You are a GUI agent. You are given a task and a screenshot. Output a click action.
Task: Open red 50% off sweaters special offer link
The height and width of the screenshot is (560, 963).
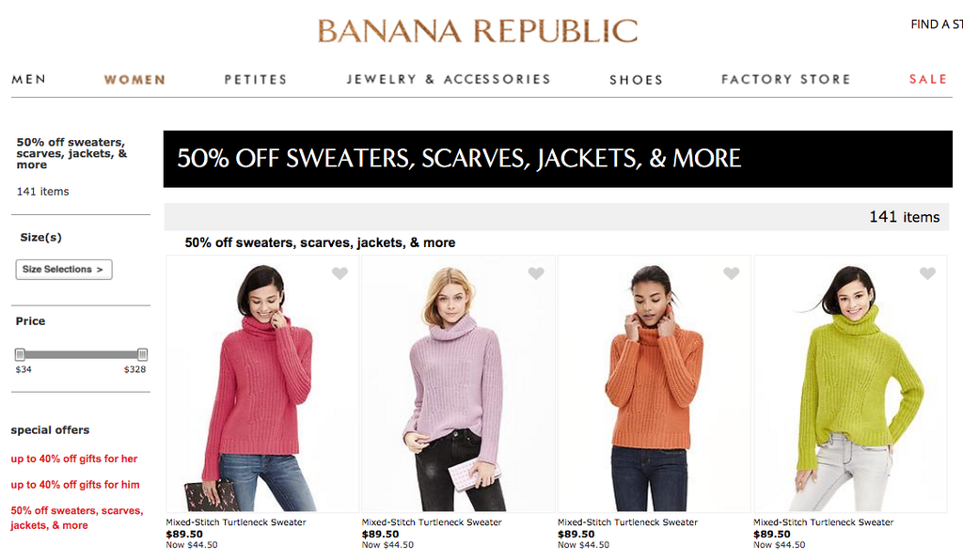point(77,518)
